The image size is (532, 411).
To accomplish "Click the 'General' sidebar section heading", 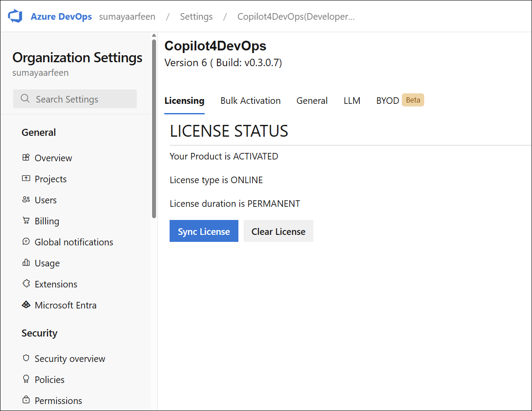I will tap(39, 132).
